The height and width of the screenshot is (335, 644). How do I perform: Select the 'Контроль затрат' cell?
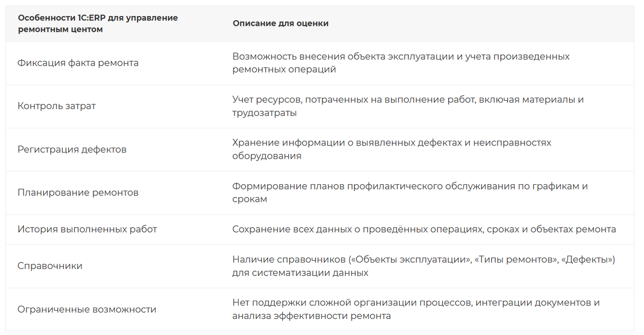57,106
